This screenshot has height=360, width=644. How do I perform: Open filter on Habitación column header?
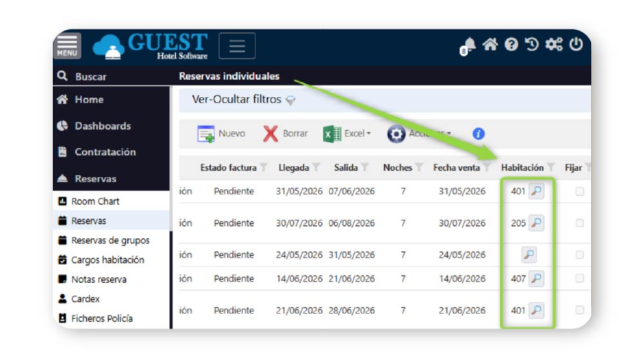(x=551, y=168)
